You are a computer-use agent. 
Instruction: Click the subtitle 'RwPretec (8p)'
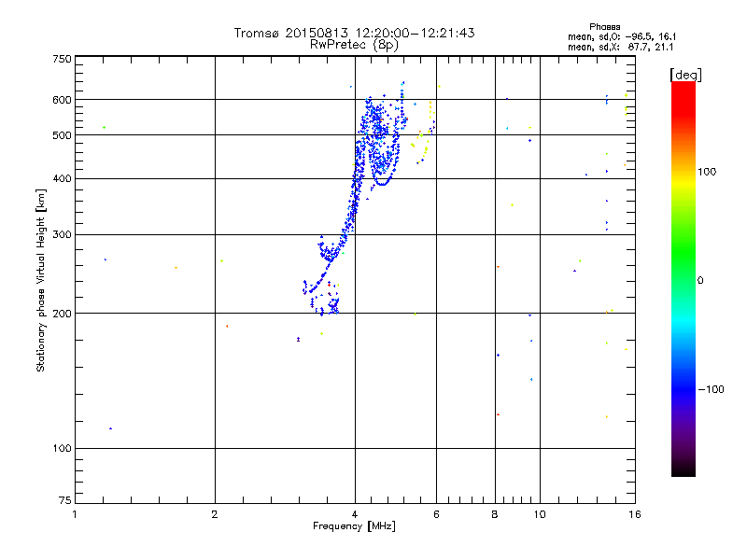(x=354, y=45)
